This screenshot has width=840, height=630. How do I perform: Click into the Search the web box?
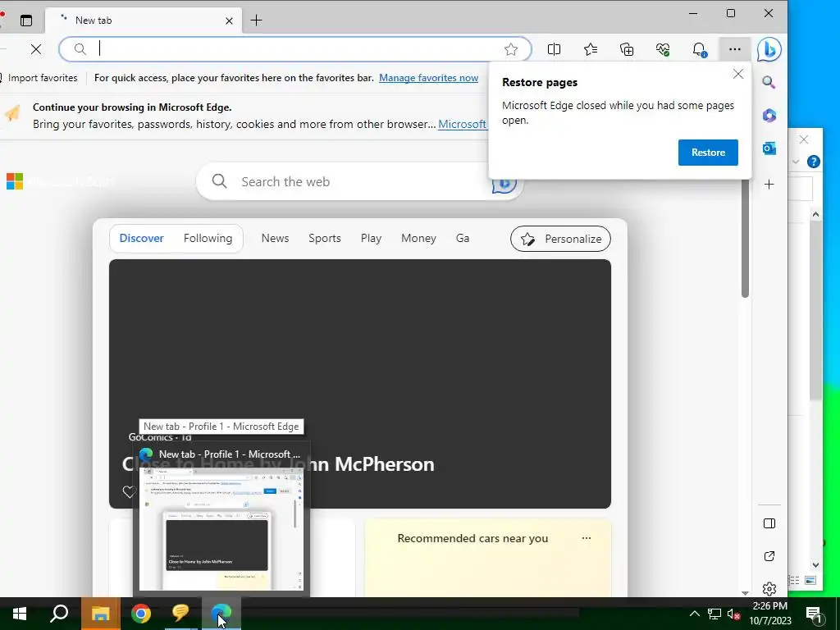pos(359,181)
